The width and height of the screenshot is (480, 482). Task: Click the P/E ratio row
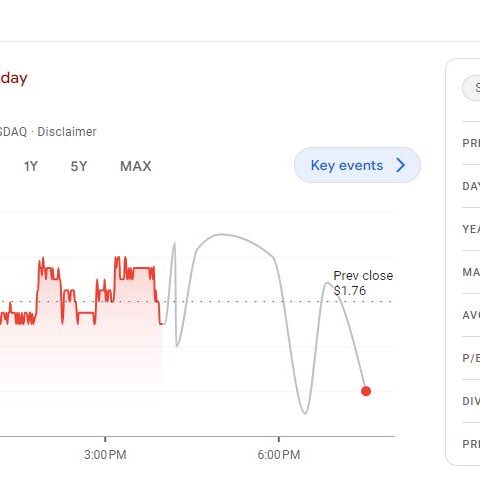click(471, 358)
